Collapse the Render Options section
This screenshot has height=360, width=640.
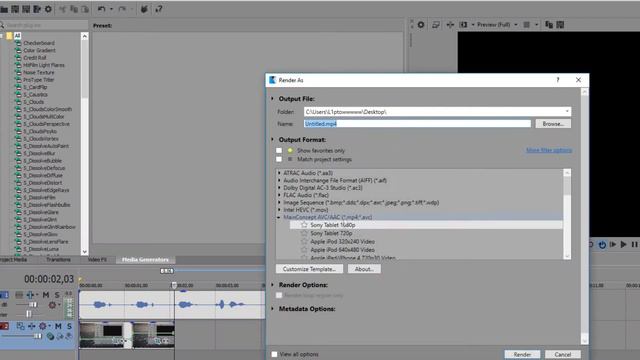click(272, 285)
